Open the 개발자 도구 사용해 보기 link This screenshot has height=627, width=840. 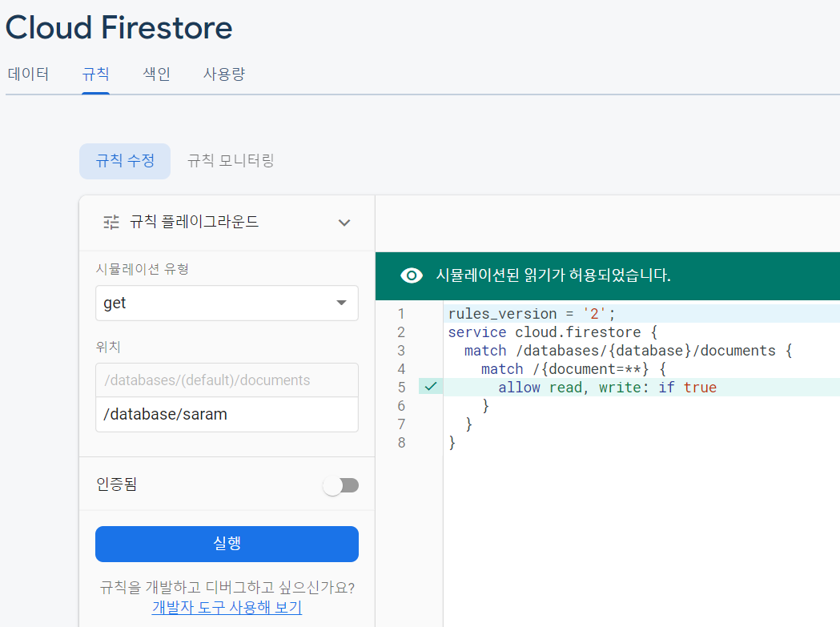[227, 607]
